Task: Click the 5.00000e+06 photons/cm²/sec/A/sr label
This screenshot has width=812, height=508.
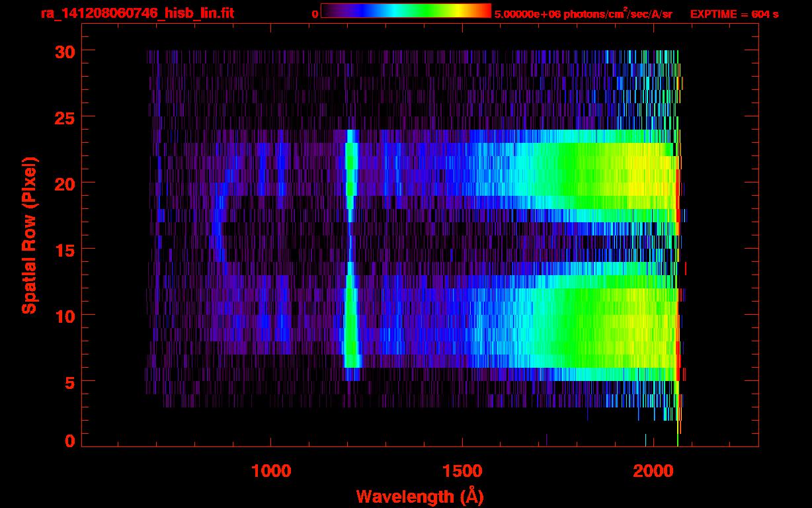Action: click(583, 13)
